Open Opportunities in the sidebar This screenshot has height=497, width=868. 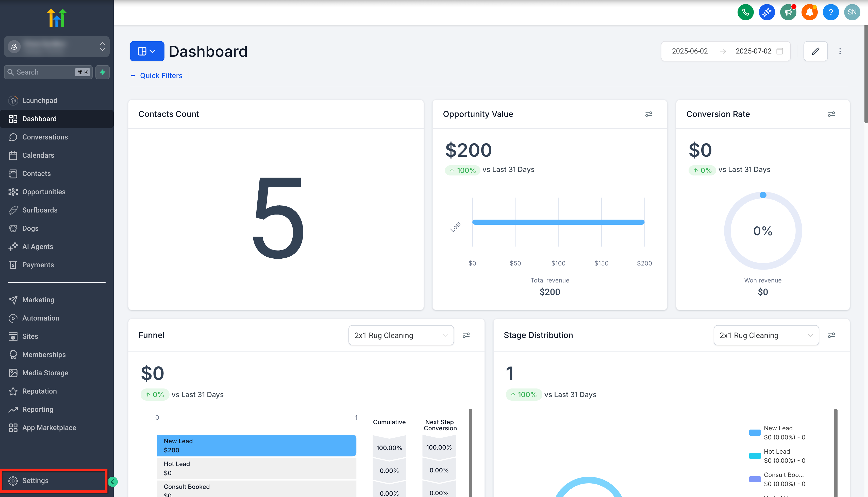tap(44, 192)
